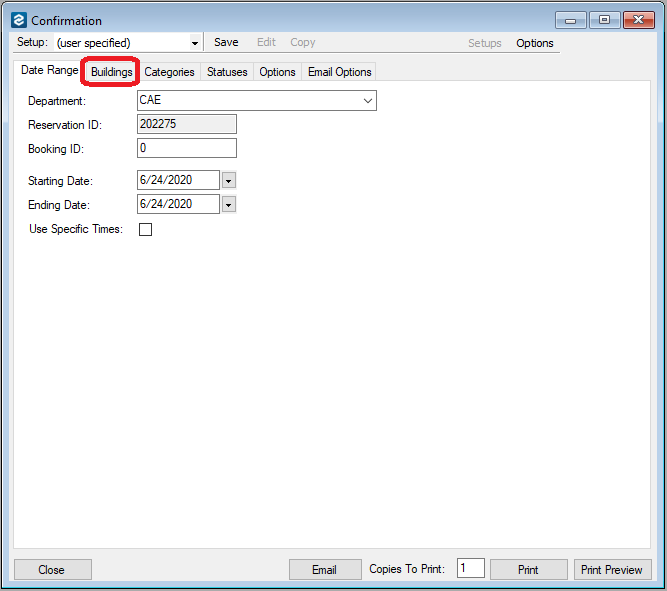667x591 pixels.
Task: Switch to the Date Range tab
Action: tap(49, 70)
